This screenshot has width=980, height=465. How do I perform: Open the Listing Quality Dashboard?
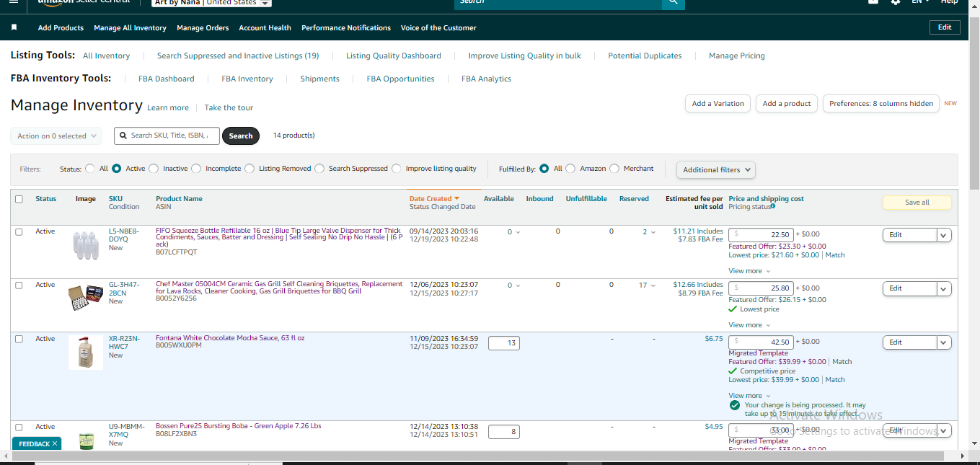click(x=394, y=56)
